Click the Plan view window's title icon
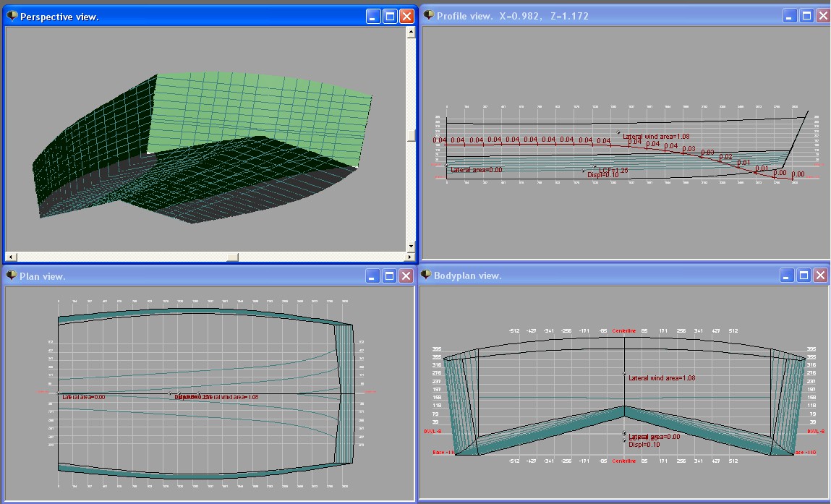Image resolution: width=831 pixels, height=504 pixels. [x=11, y=276]
